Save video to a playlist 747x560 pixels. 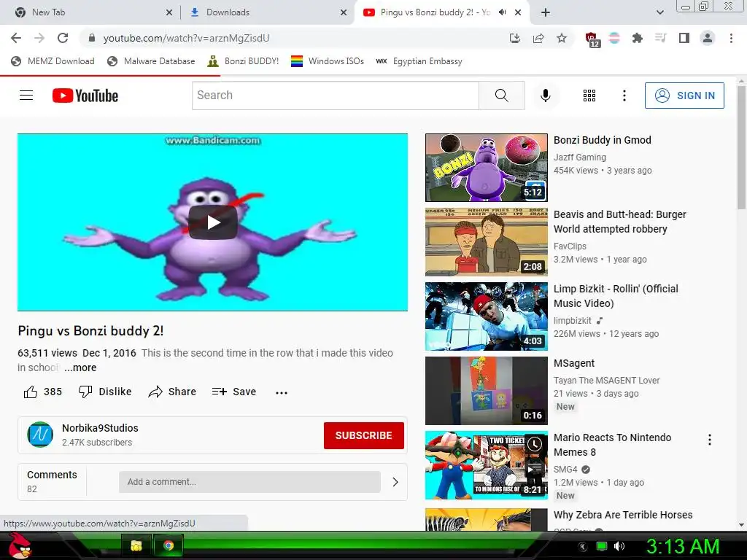[234, 392]
